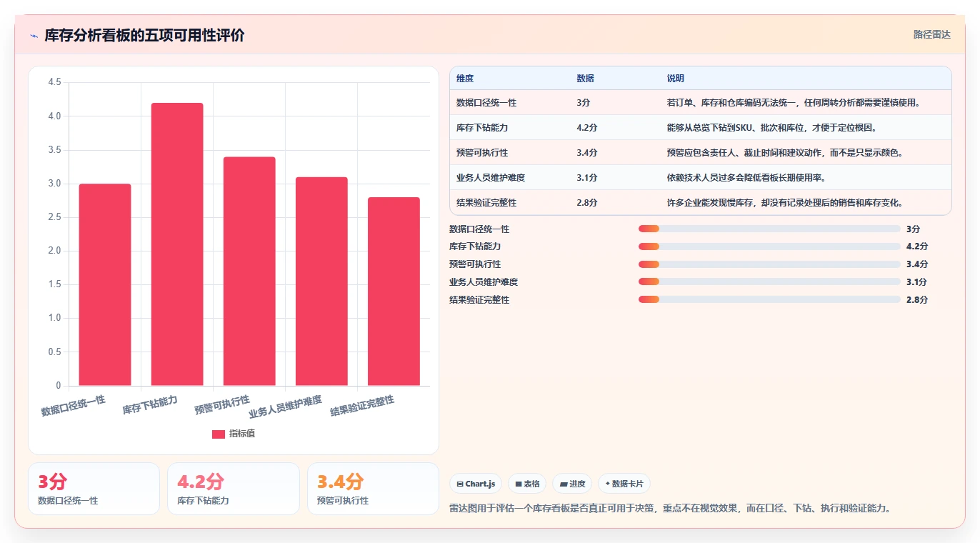Screen dimensions: 980x543
Task: Click the 维度 table column header
Action: tap(465, 79)
